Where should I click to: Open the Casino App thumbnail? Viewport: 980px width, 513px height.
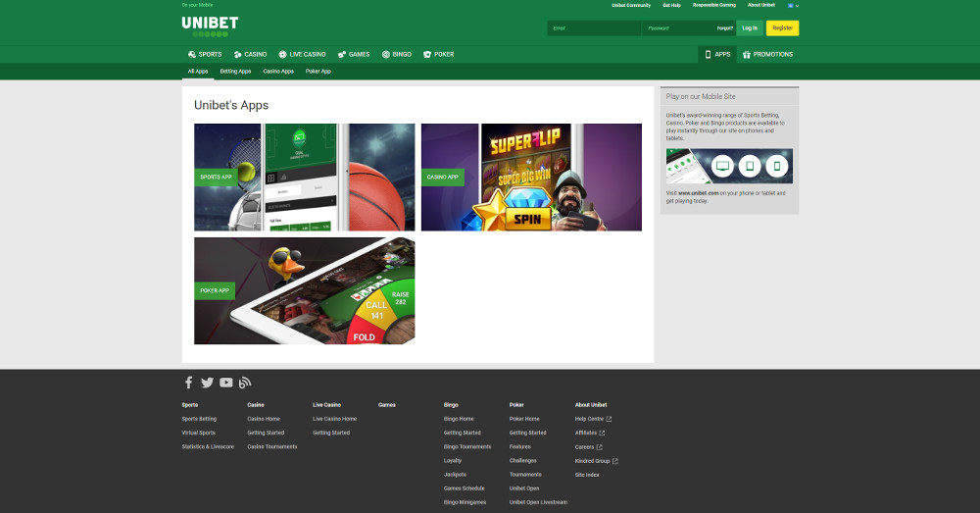coord(531,177)
